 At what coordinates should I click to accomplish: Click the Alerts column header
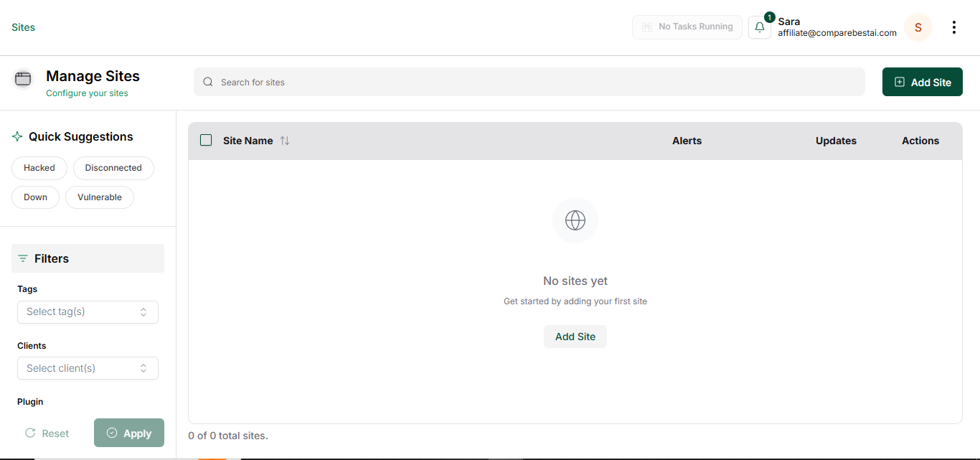[687, 141]
